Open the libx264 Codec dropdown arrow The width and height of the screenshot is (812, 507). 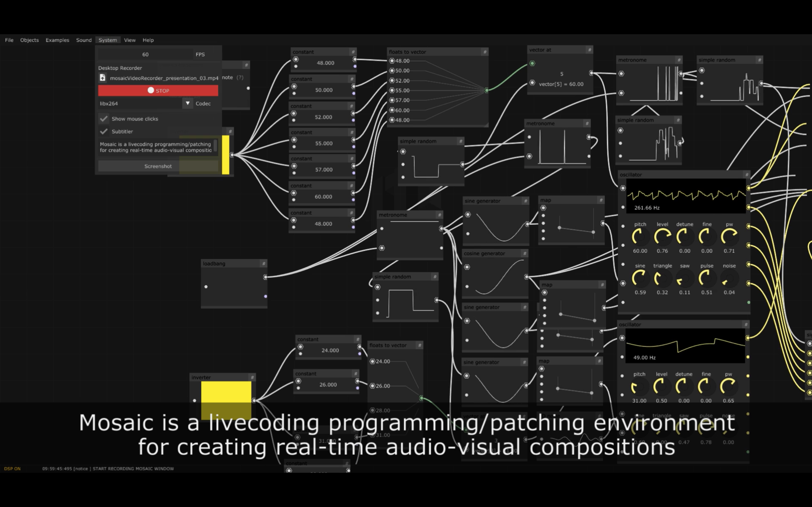click(187, 103)
